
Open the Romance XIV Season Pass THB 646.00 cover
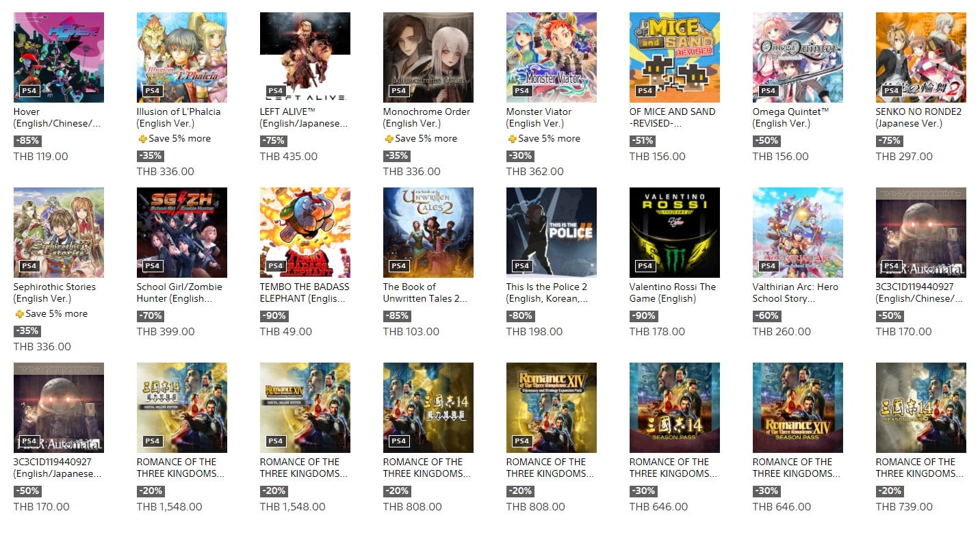(798, 408)
